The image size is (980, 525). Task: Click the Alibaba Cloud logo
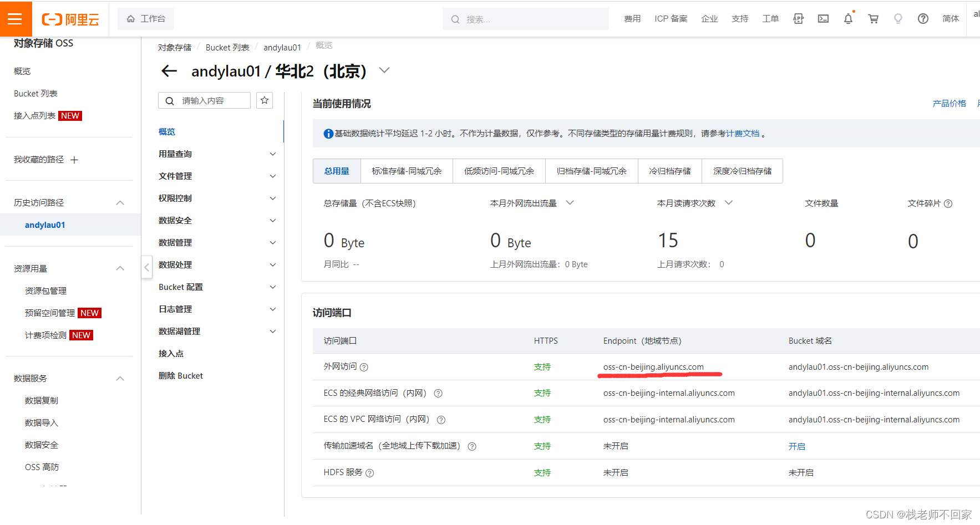(70, 19)
